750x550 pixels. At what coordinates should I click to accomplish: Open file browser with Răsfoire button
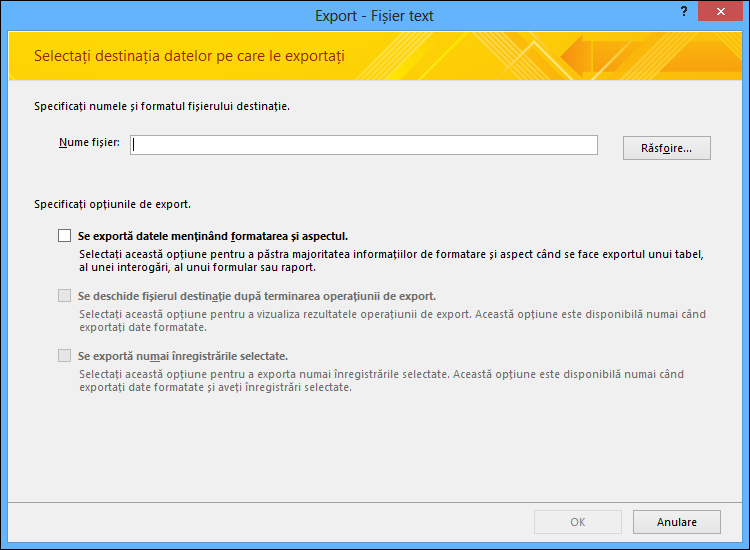(666, 148)
